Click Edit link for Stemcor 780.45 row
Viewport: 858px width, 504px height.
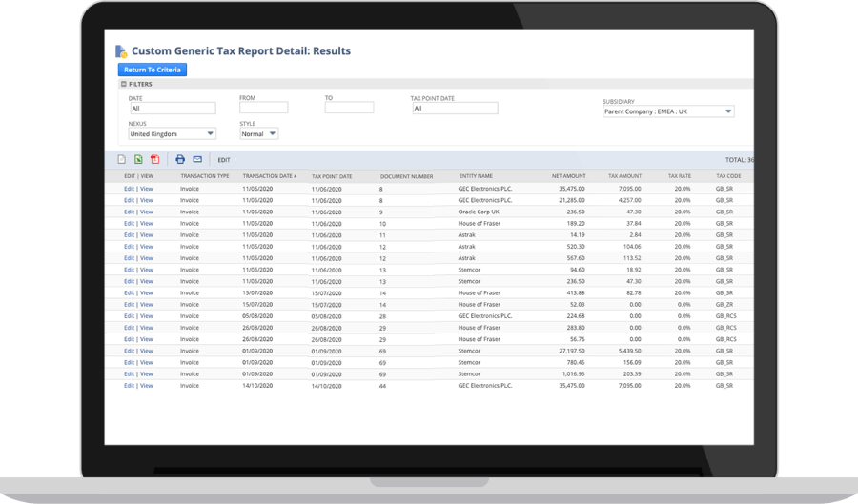click(129, 362)
